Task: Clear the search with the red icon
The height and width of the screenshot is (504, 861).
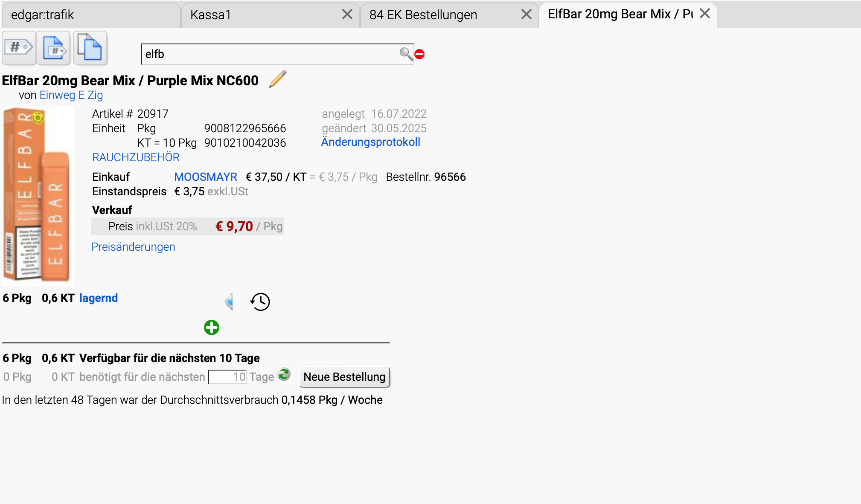Action: [x=420, y=54]
